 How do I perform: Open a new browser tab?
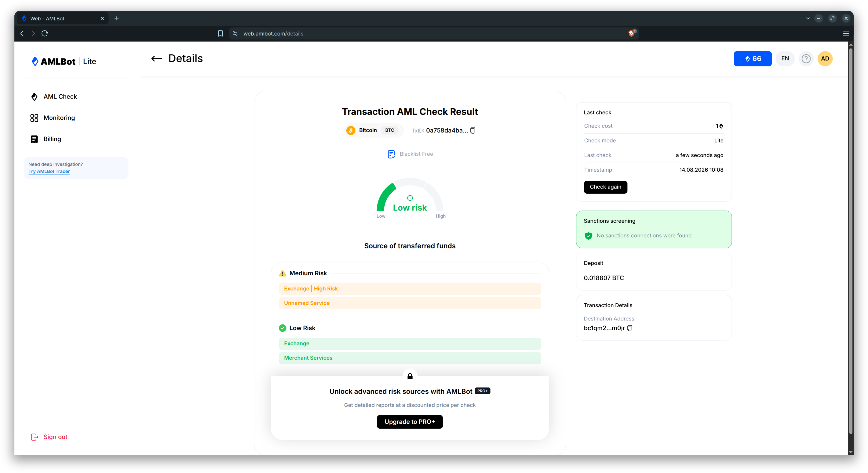click(x=117, y=19)
